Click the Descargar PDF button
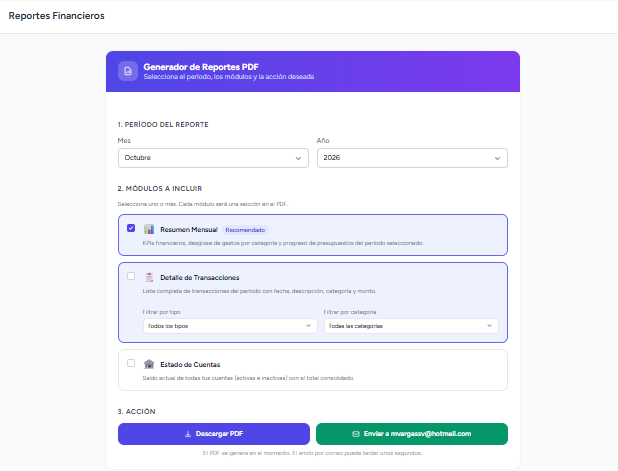The width and height of the screenshot is (618, 471). click(x=214, y=434)
